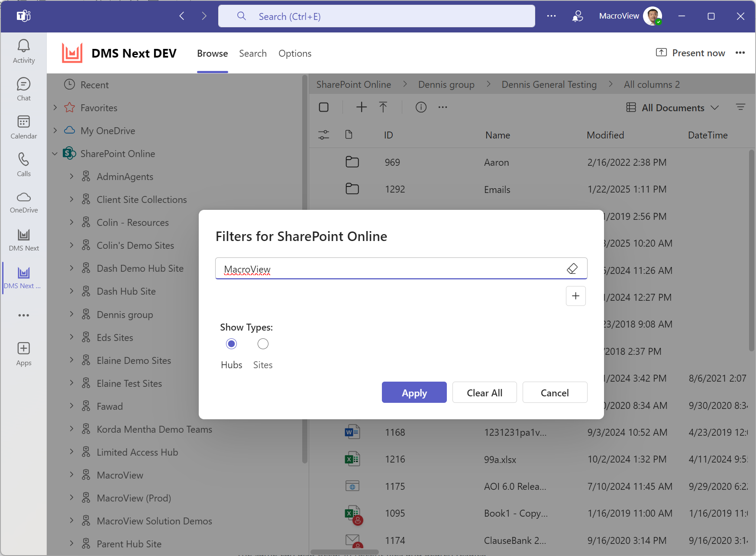Screen dimensions: 756x556
Task: Expand the AdminAgents hub
Action: pos(71,176)
